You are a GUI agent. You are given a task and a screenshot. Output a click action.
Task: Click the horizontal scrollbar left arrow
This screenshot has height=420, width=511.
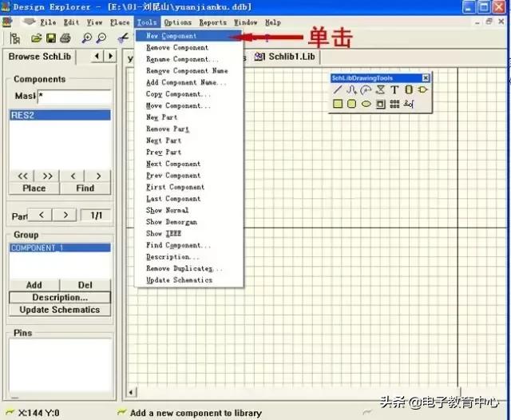131,392
